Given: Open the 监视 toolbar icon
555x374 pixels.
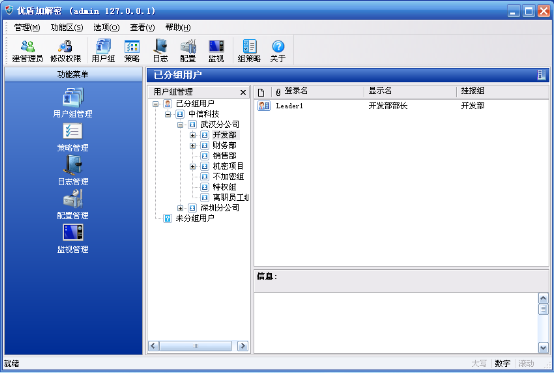Looking at the screenshot, I should pyautogui.click(x=216, y=51).
